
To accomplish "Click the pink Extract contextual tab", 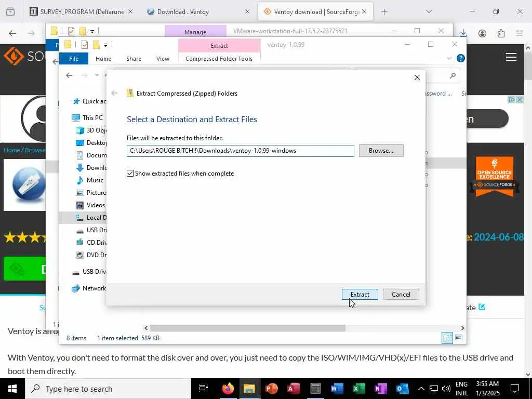I will pos(219,46).
